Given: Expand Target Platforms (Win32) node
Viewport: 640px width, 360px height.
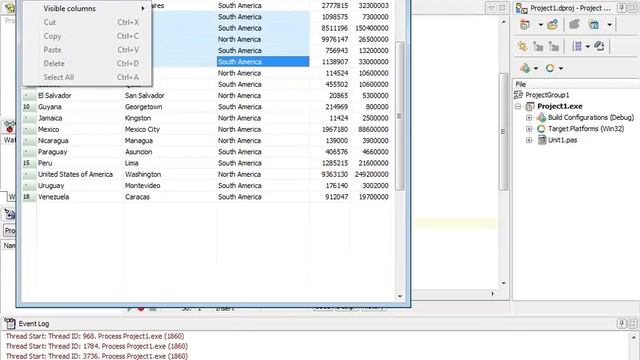Looking at the screenshot, I should coord(529,129).
